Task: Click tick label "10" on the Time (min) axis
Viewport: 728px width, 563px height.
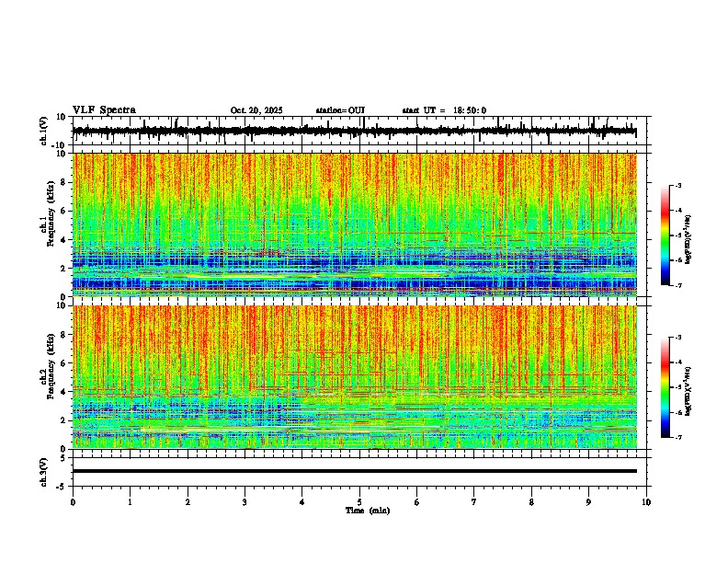Action: (646, 502)
